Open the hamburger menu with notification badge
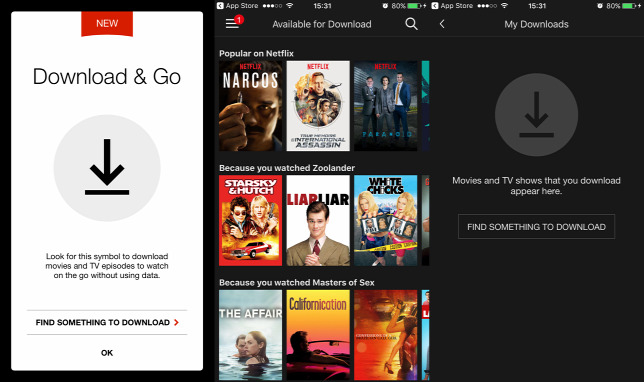Screen dimensions: 644x382 234,23
